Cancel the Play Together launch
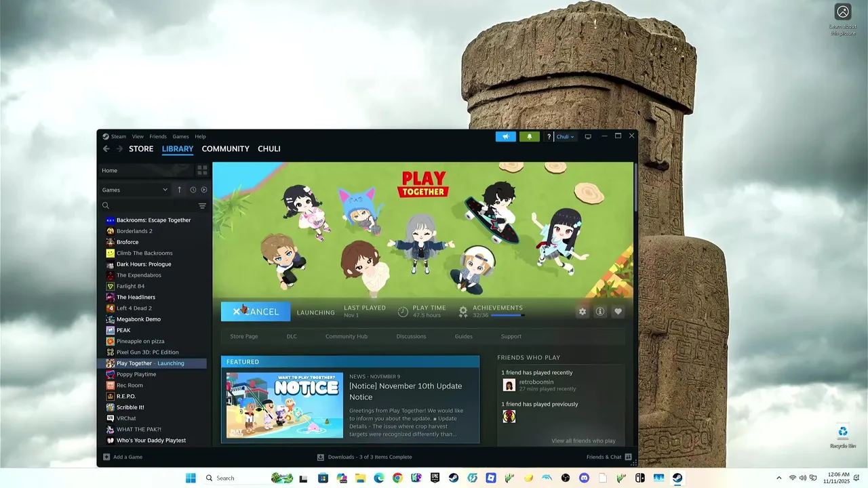This screenshot has width=868, height=488. 256,312
